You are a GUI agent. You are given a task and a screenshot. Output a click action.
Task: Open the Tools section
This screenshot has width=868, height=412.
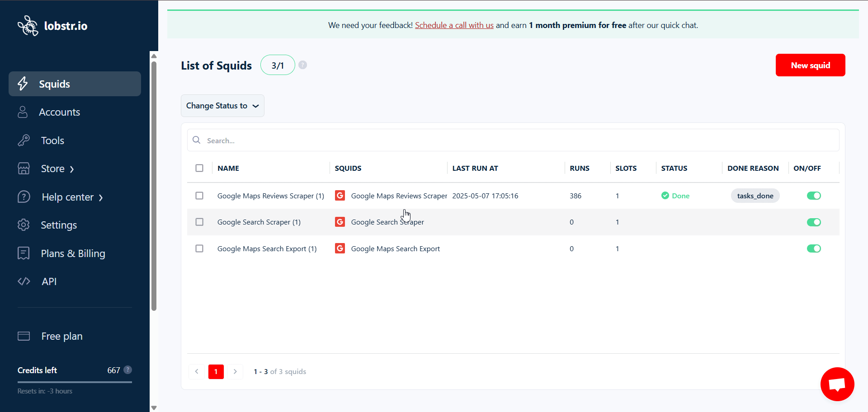(52, 140)
